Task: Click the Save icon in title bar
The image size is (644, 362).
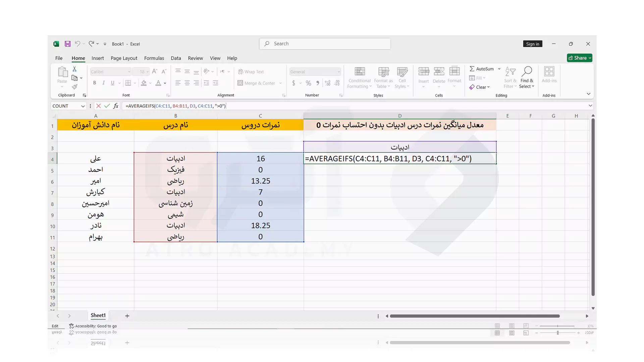Action: [x=67, y=44]
